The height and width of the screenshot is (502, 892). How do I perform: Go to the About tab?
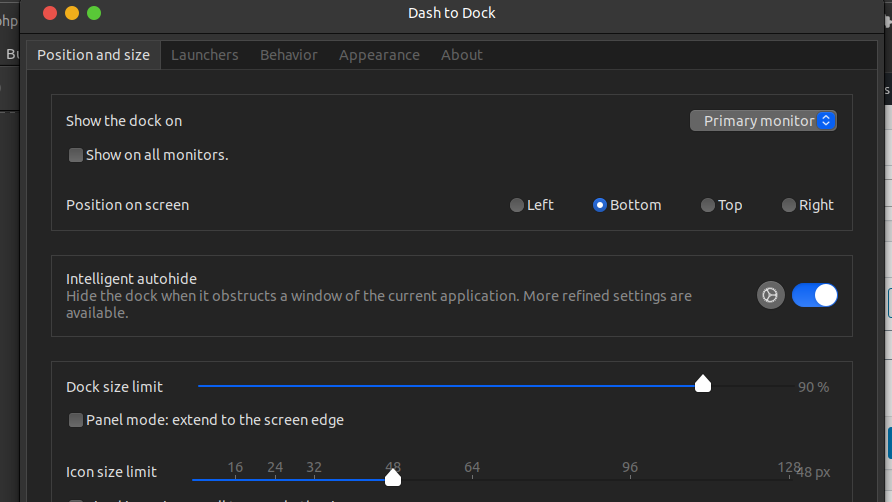(461, 55)
